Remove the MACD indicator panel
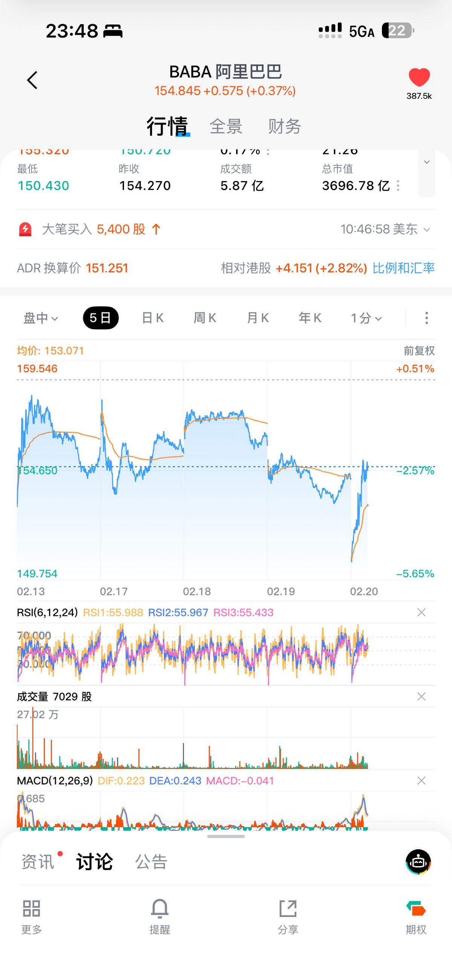This screenshot has height=980, width=452. point(421,781)
